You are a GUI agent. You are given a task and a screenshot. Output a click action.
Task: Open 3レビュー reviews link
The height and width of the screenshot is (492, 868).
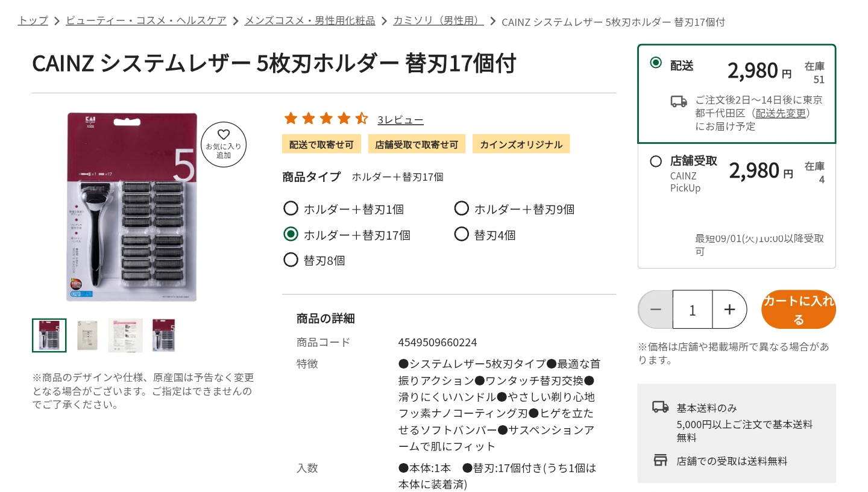click(400, 120)
